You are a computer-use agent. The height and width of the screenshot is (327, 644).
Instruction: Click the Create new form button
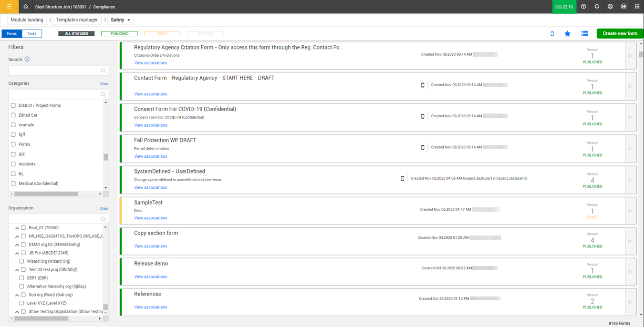620,34
